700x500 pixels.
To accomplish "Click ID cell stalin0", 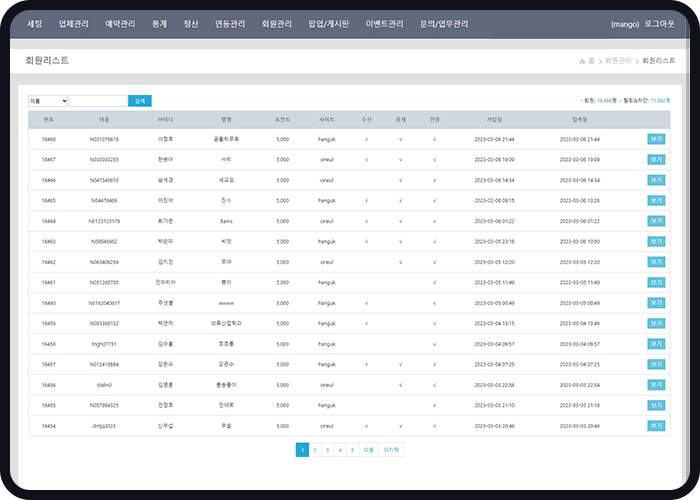I will (104, 385).
